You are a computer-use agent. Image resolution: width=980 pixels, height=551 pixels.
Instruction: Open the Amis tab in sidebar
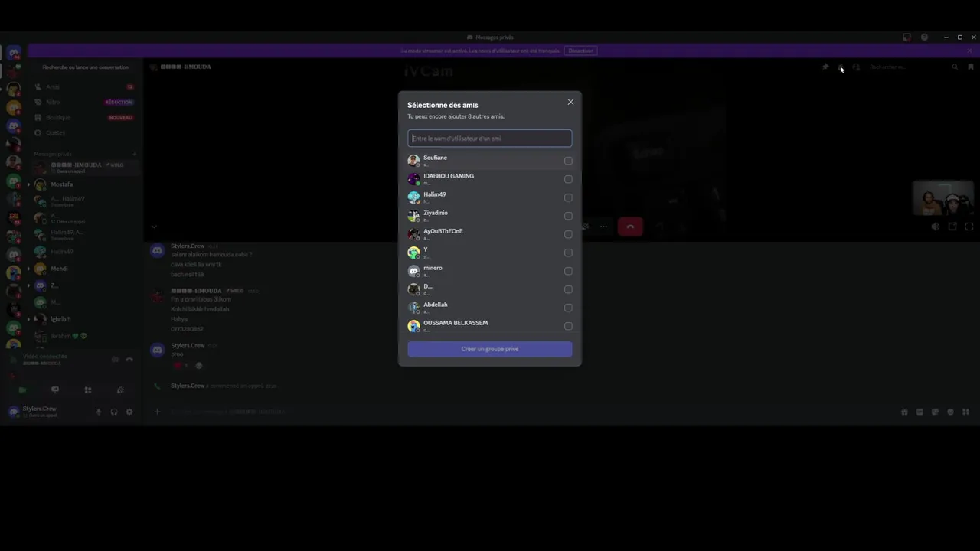click(x=84, y=87)
